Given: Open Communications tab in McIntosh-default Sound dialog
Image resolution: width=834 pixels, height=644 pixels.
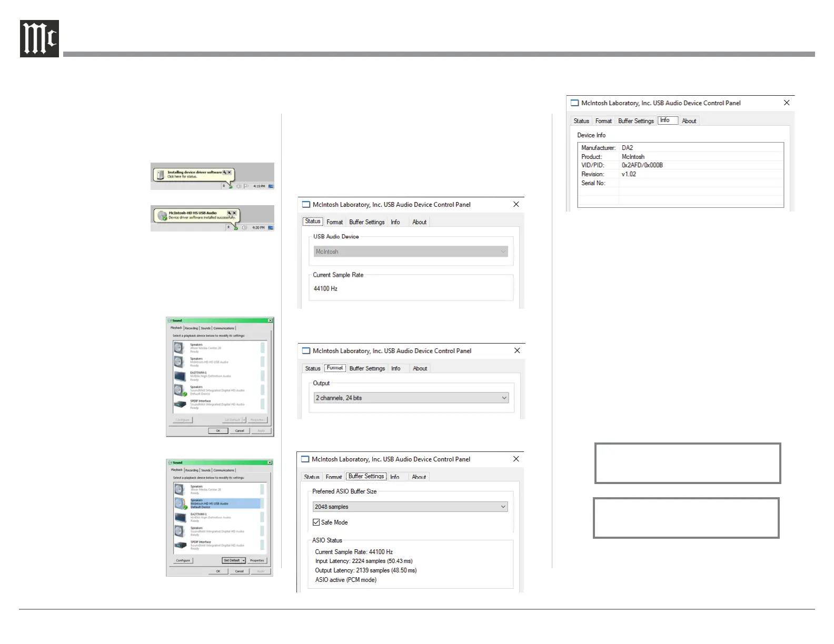Looking at the screenshot, I should [224, 470].
